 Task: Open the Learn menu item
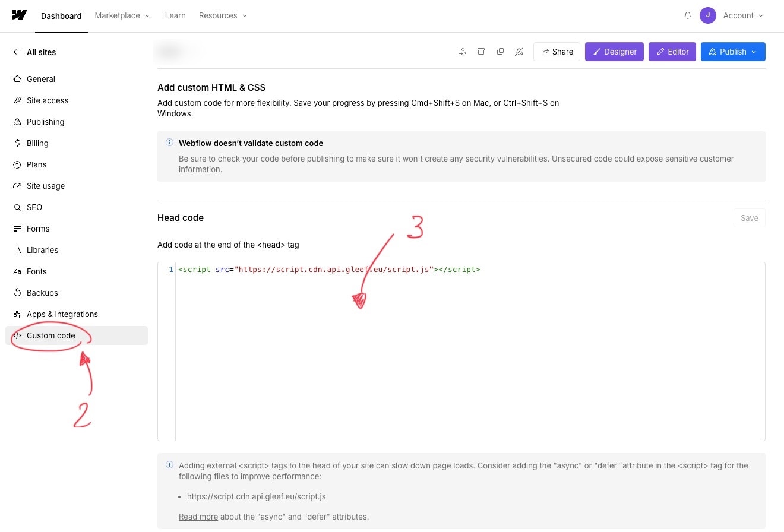pyautogui.click(x=175, y=15)
